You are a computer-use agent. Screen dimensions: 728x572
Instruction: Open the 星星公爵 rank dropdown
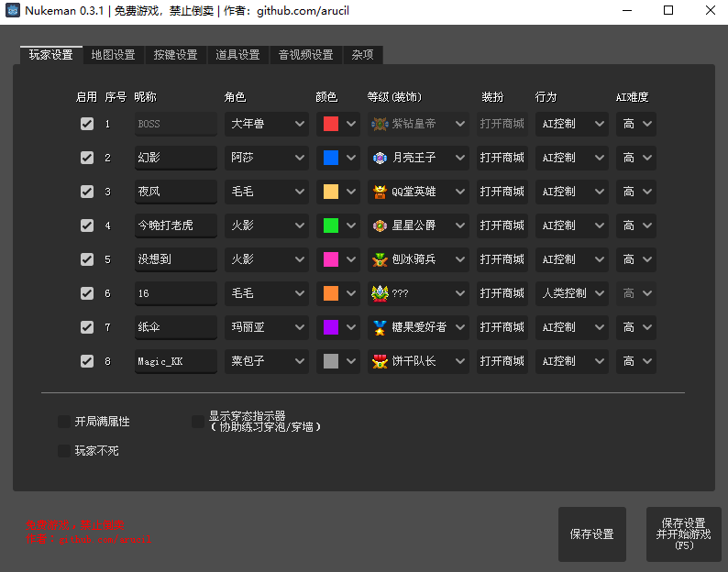pos(418,225)
